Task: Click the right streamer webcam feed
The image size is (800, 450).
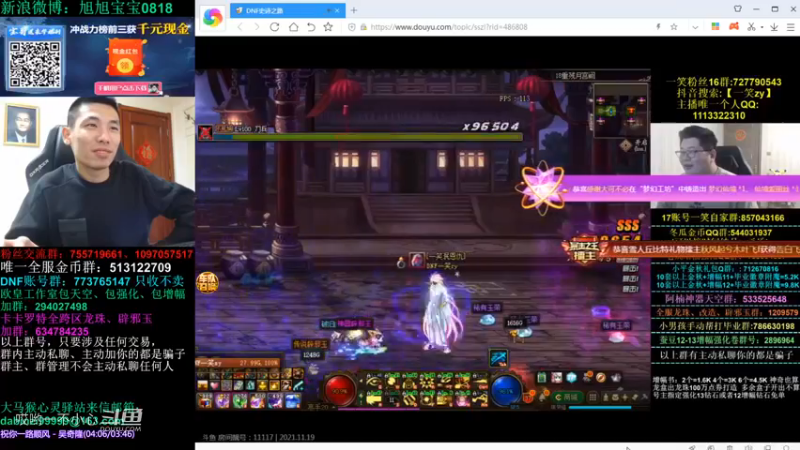Action: click(x=725, y=166)
